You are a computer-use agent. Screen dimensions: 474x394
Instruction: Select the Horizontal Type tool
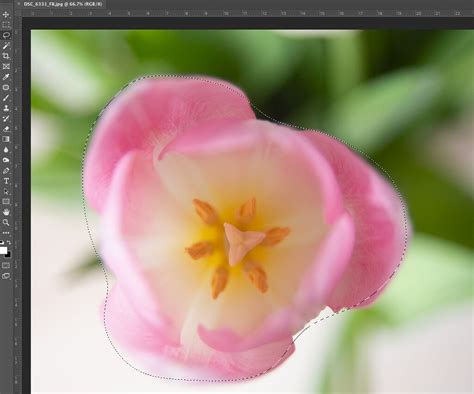tap(6, 181)
